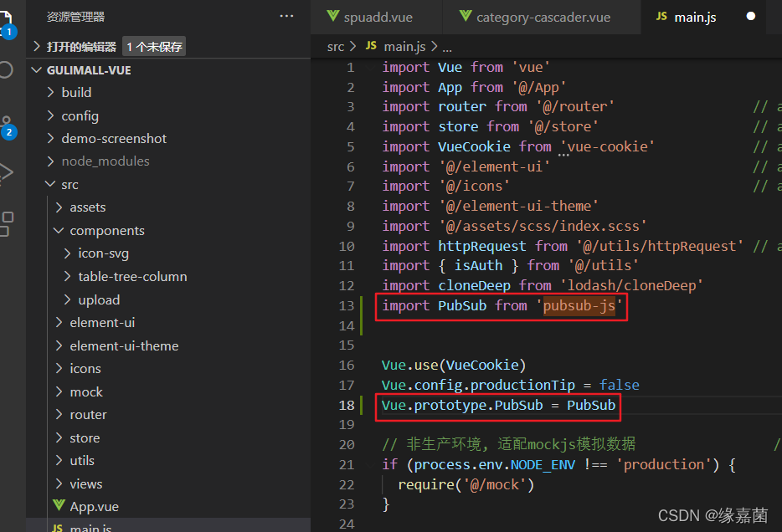The height and width of the screenshot is (532, 782).
Task: Expand the views folder
Action: pyautogui.click(x=59, y=483)
